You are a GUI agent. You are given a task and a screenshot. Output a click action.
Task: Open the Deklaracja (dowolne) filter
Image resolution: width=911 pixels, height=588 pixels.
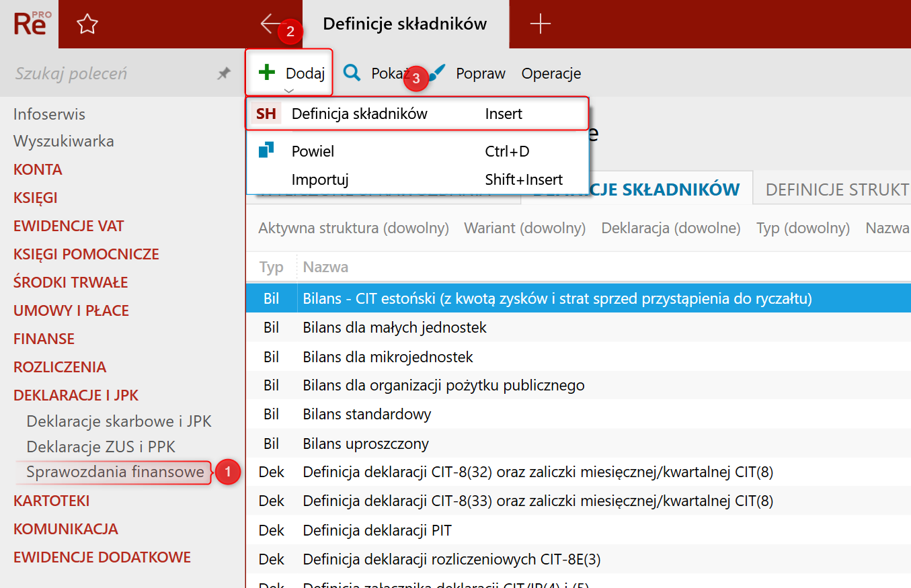pos(671,228)
